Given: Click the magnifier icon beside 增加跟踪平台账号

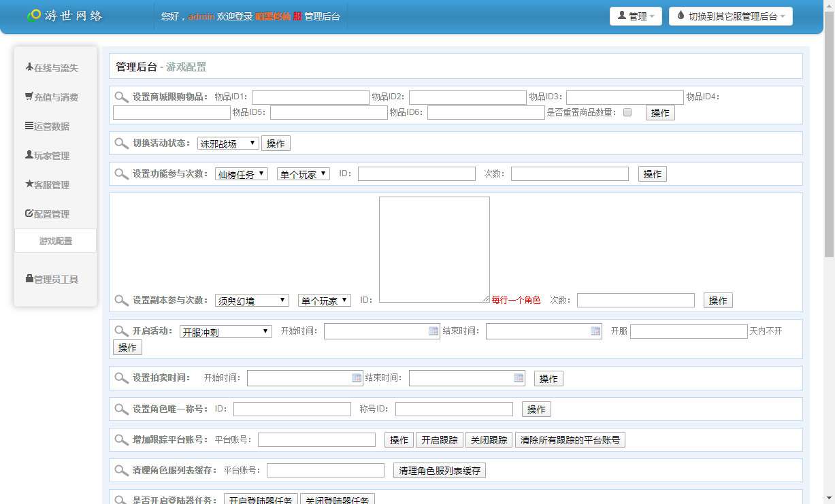Looking at the screenshot, I should point(121,440).
